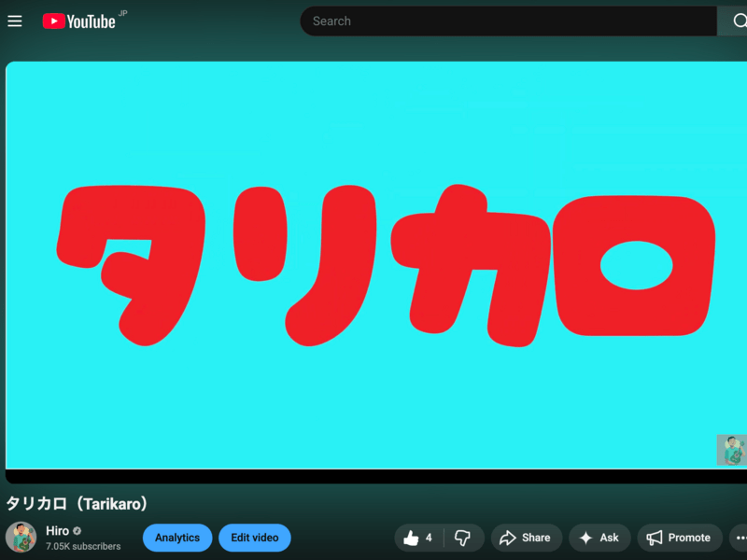Open the Ask AI assistant
747x560 pixels.
[x=599, y=538]
